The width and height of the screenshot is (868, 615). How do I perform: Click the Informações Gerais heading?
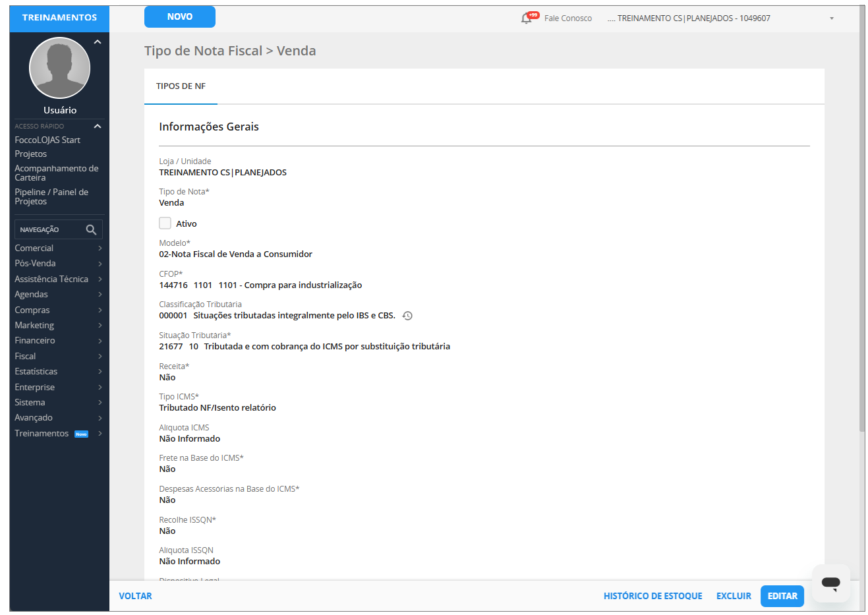coord(209,127)
